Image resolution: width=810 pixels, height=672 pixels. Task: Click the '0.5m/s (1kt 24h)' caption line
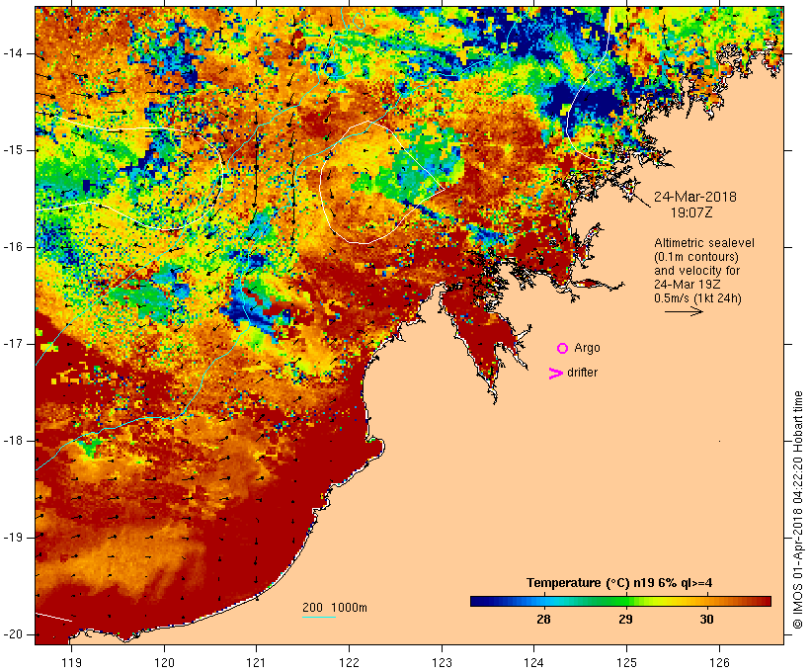click(x=697, y=298)
